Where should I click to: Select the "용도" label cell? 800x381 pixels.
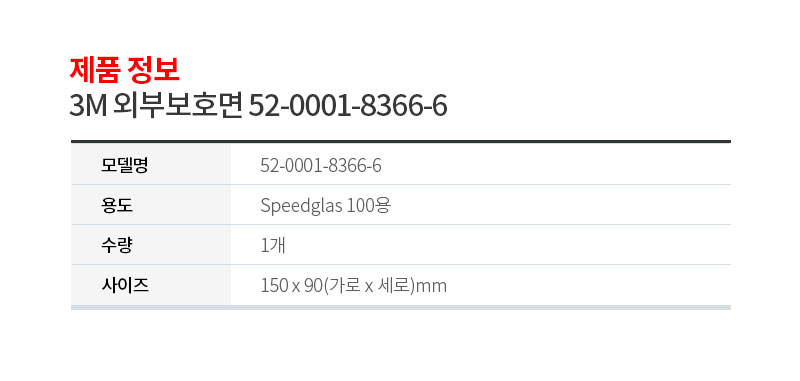click(151, 205)
